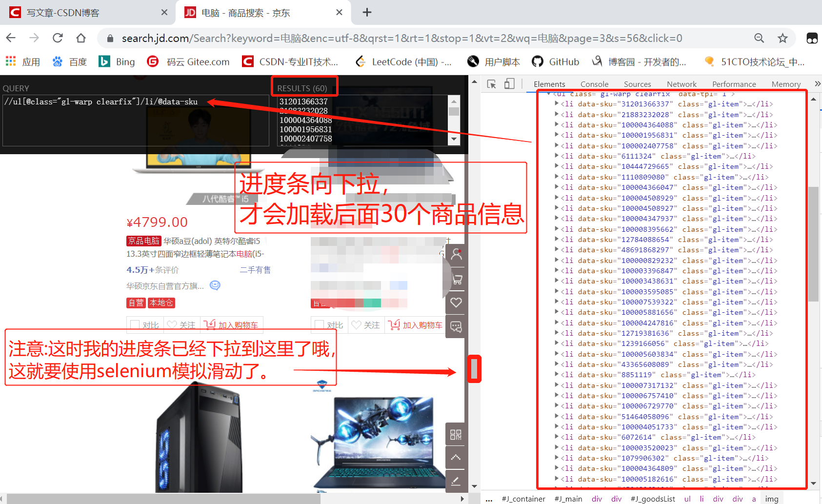Go back with browser back arrow
The width and height of the screenshot is (822, 504).
11,38
